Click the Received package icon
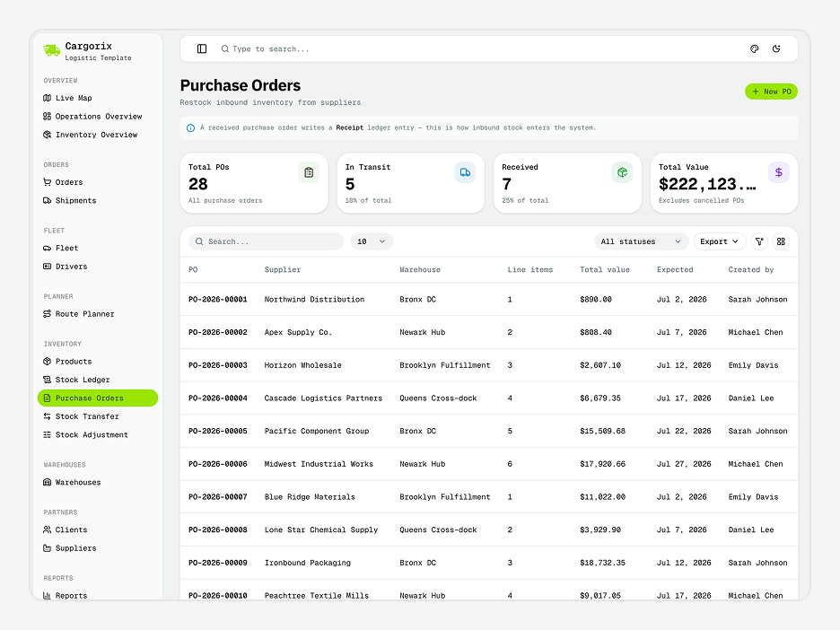This screenshot has width=840, height=630. click(x=622, y=172)
